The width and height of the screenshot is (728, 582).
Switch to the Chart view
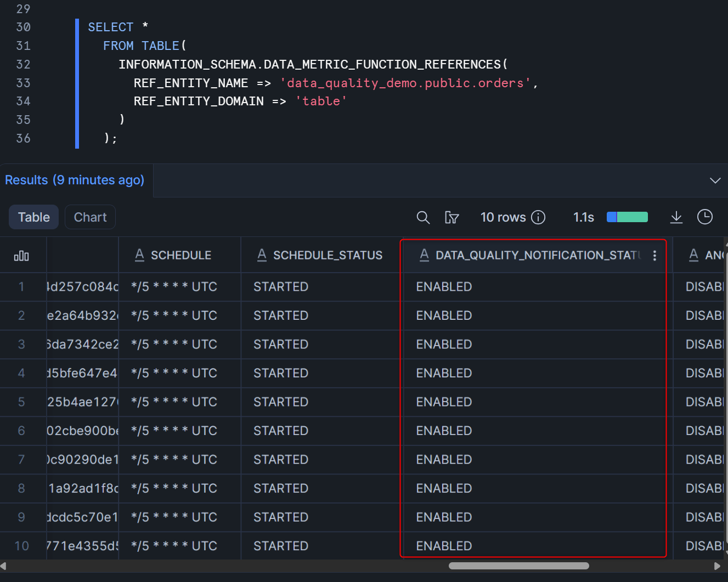click(x=90, y=217)
